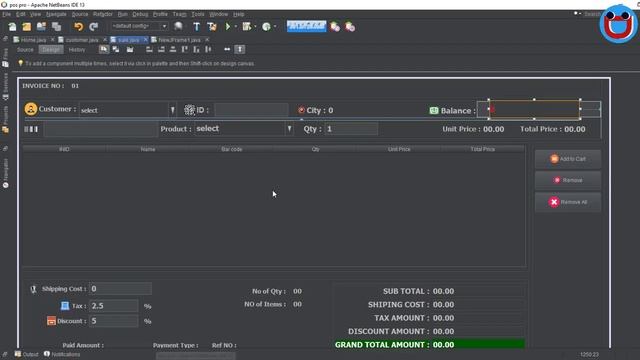Click Align Top in Row icon

pos(185,49)
